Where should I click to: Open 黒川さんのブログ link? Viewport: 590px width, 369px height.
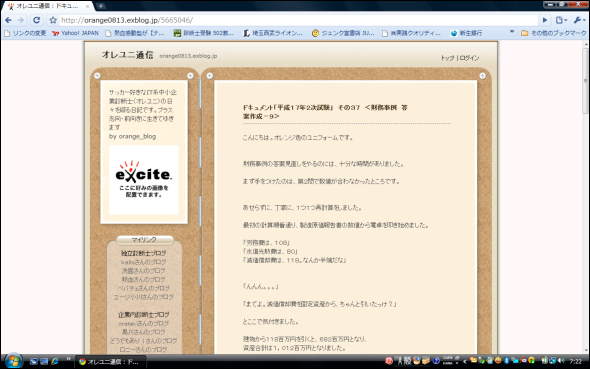click(143, 332)
